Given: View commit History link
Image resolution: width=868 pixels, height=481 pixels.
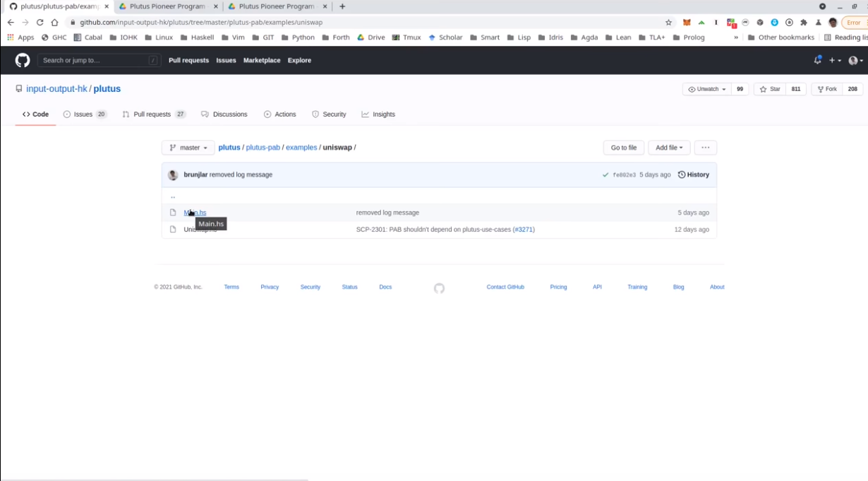Looking at the screenshot, I should (694, 174).
